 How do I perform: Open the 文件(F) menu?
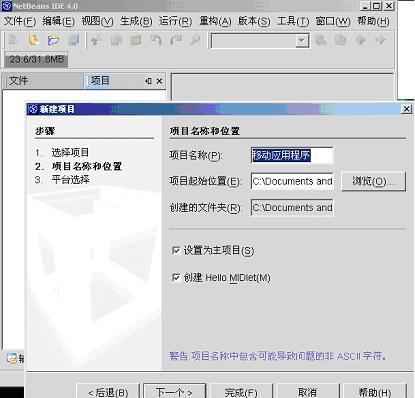tap(20, 21)
